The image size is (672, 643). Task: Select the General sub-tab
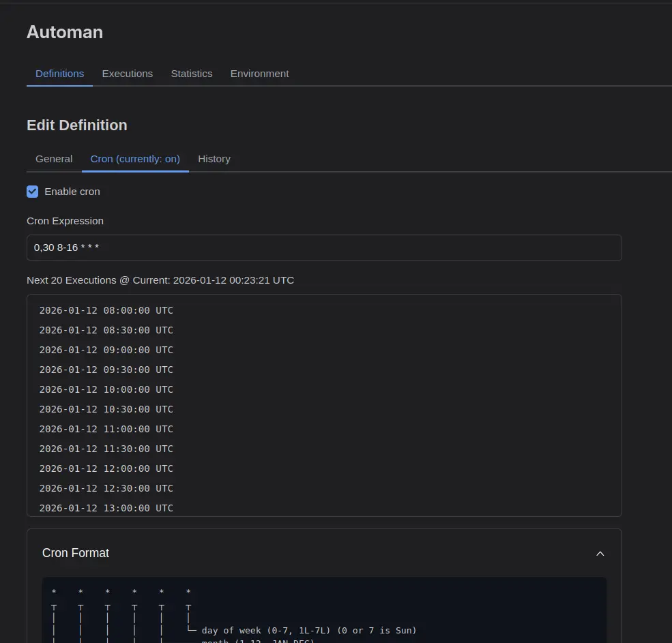(x=54, y=159)
